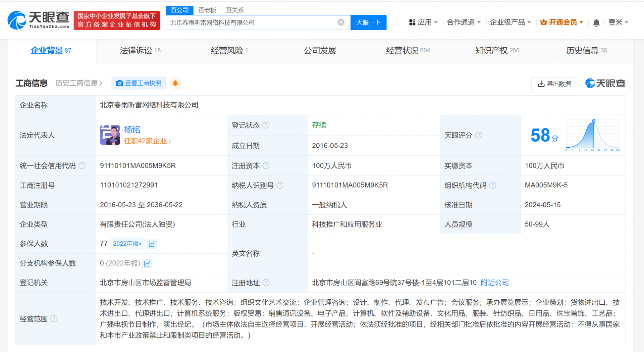Select the 查关系 search tab

coord(235,10)
